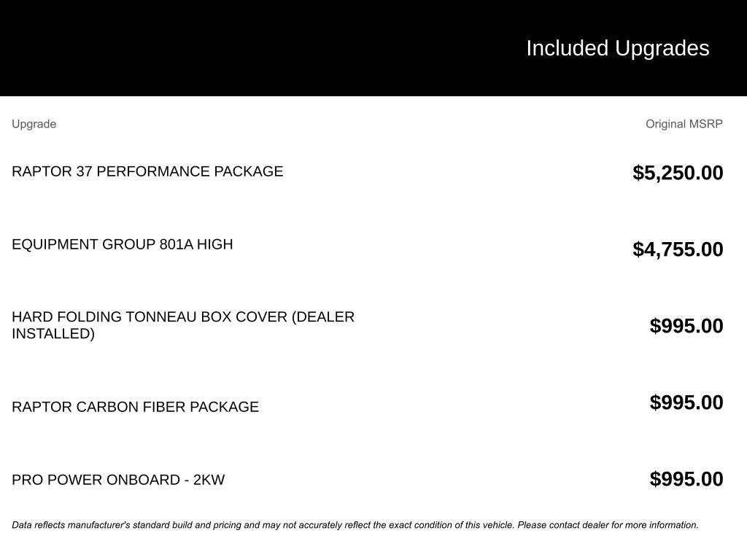Click the Original MSRP column header
Viewport: 747px width, 560px height.
point(684,124)
